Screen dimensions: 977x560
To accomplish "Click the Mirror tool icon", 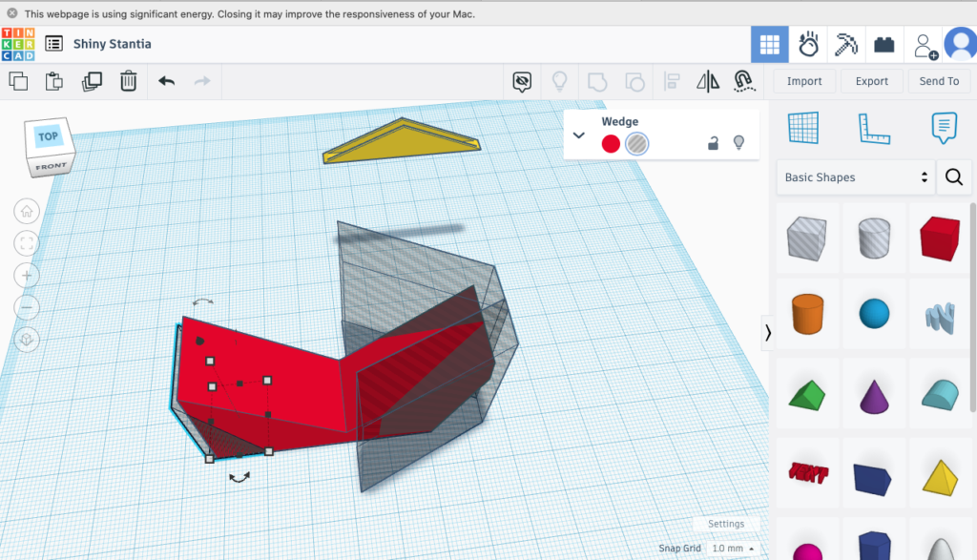I will tap(708, 82).
